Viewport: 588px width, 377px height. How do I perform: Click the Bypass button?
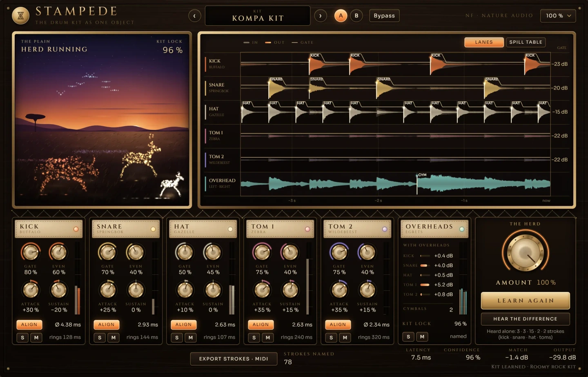tap(384, 16)
